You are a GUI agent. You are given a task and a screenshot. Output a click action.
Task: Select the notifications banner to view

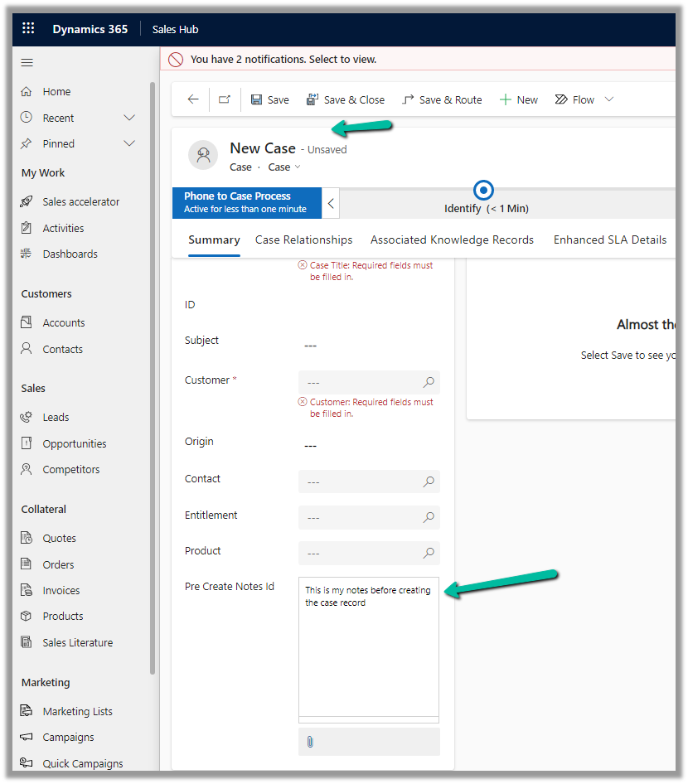pos(283,60)
